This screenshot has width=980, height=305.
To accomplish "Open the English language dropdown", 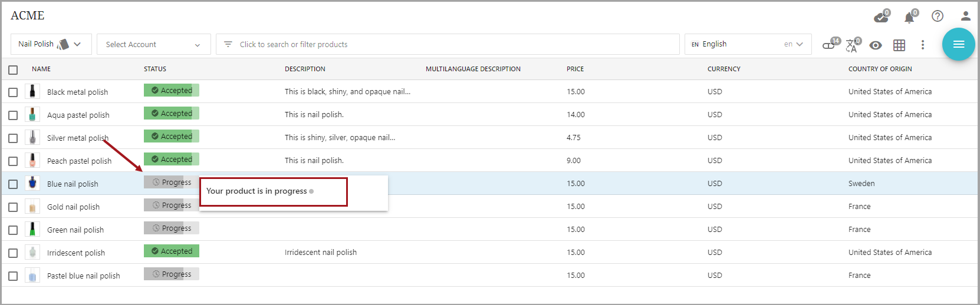I will click(747, 44).
